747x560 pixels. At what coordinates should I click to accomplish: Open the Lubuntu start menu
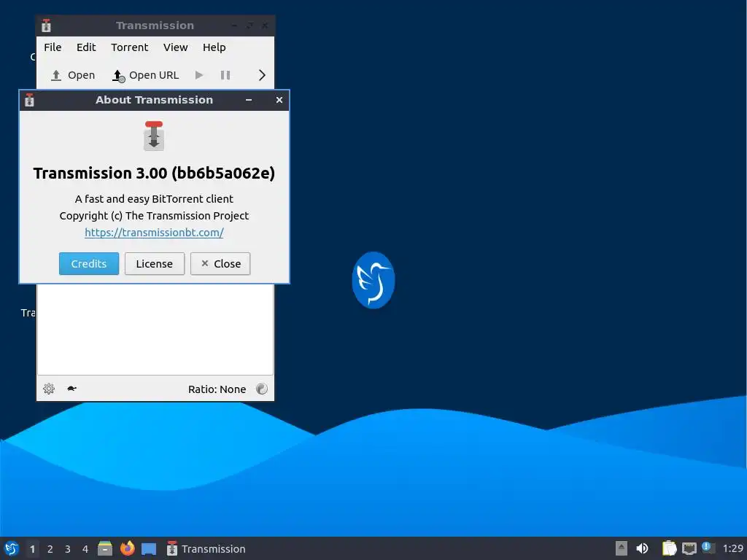click(x=12, y=548)
